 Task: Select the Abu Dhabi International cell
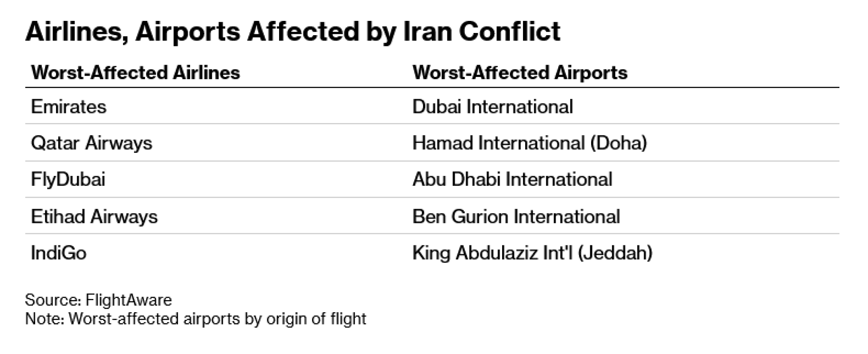click(512, 179)
